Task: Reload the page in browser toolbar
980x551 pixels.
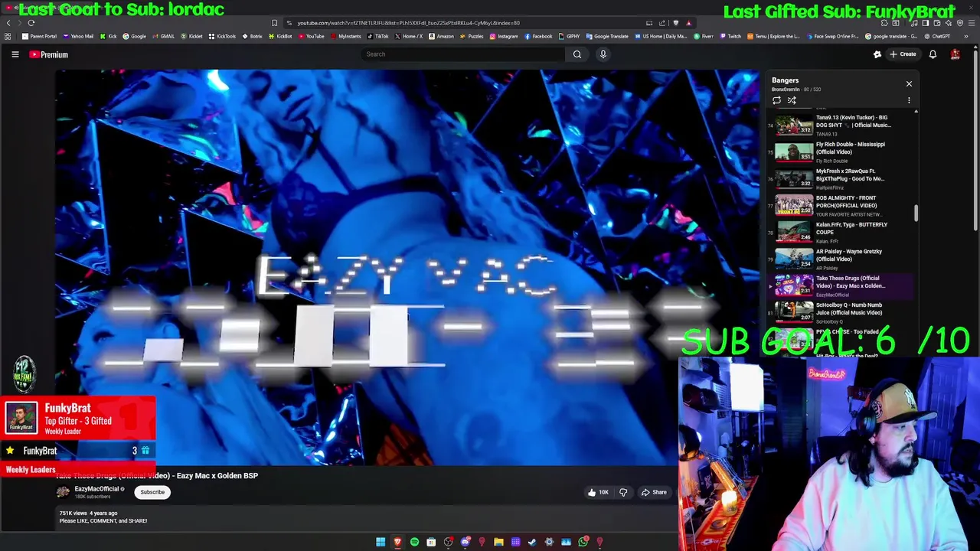Action: click(31, 23)
